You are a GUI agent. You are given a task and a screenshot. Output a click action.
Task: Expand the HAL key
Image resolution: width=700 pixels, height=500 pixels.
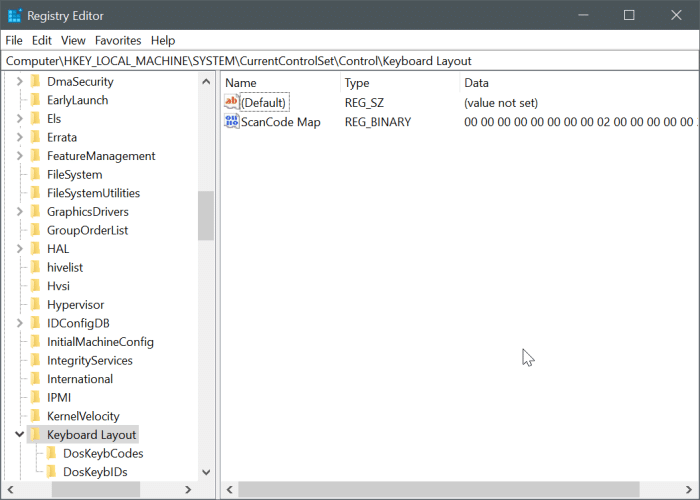pos(20,249)
